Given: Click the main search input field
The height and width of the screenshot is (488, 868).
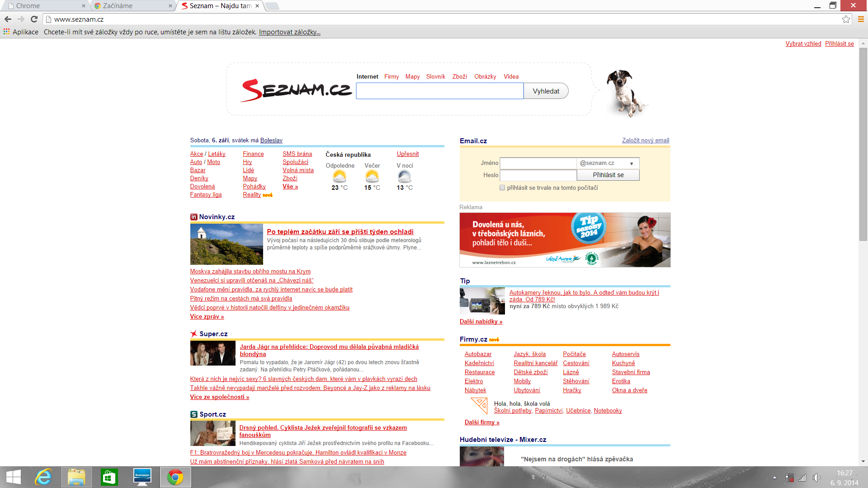Looking at the screenshot, I should (440, 91).
